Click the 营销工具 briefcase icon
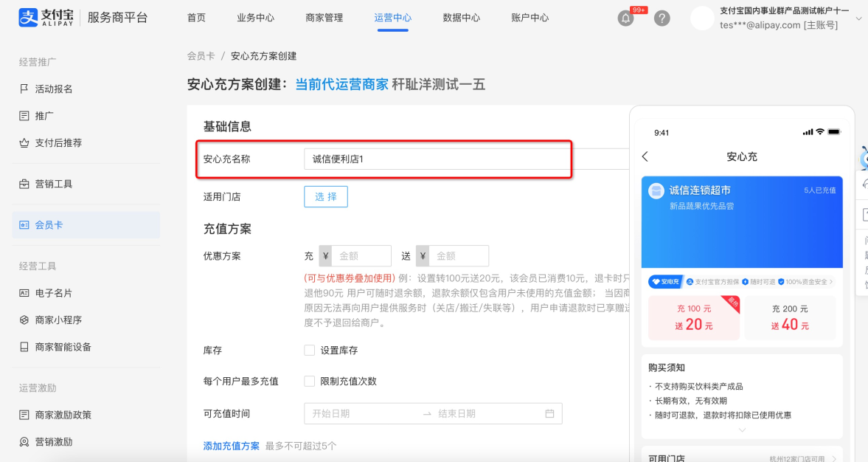The image size is (868, 462). coord(24,184)
